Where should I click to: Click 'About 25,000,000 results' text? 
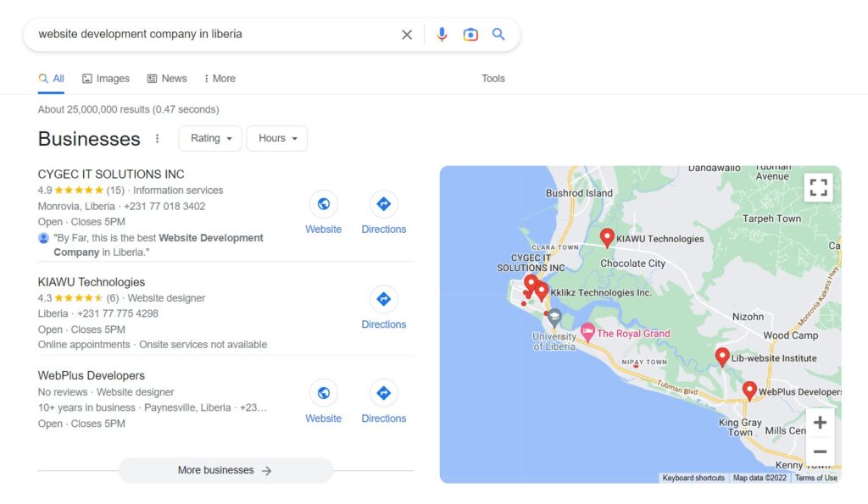click(x=129, y=109)
